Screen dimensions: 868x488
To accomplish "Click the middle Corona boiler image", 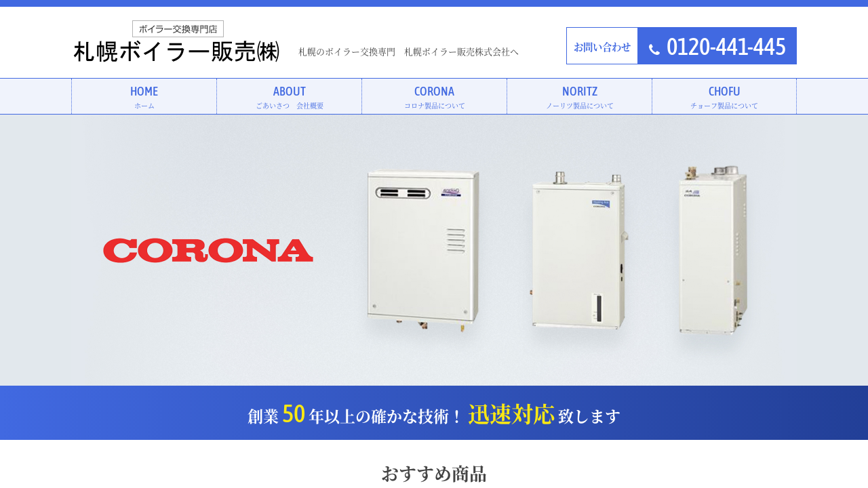I will click(578, 250).
